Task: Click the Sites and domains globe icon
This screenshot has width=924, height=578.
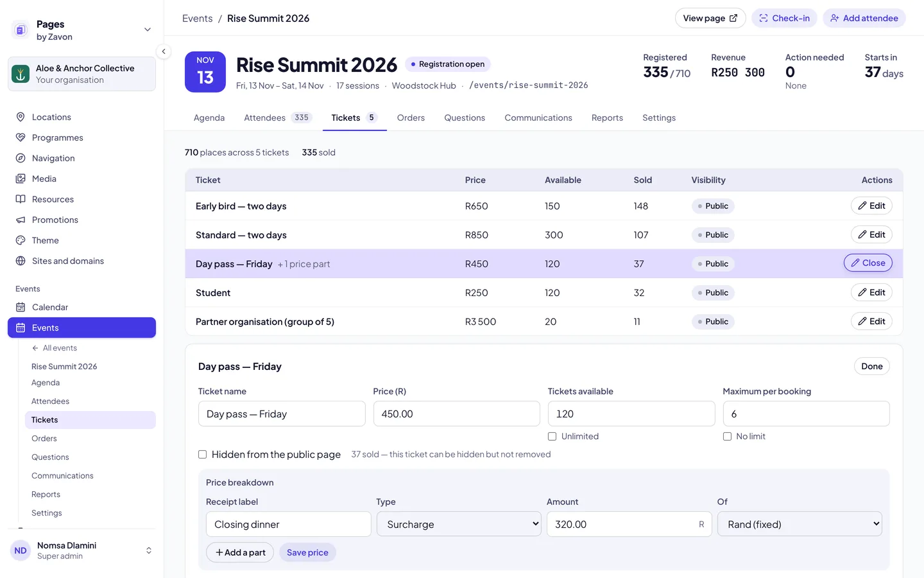Action: (x=21, y=261)
